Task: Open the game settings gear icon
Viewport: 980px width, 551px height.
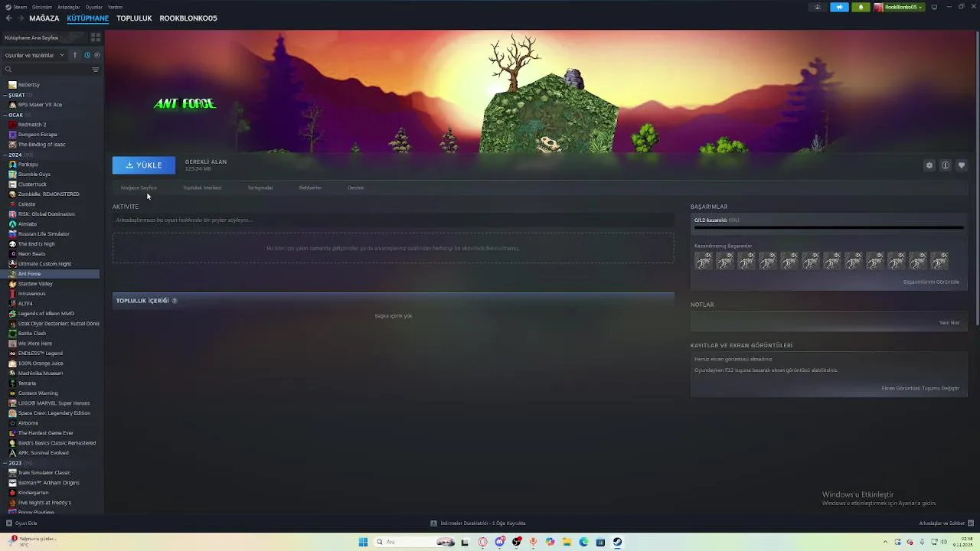Action: point(929,165)
